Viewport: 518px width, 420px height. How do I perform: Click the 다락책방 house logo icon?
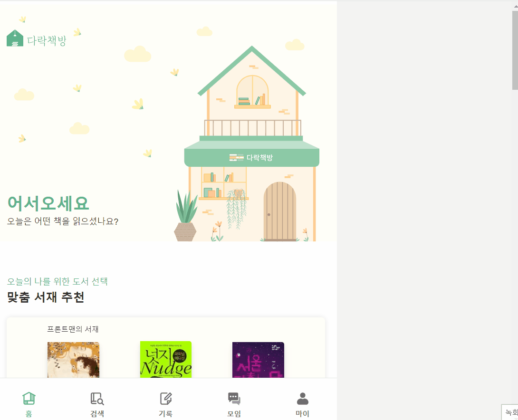tap(15, 38)
